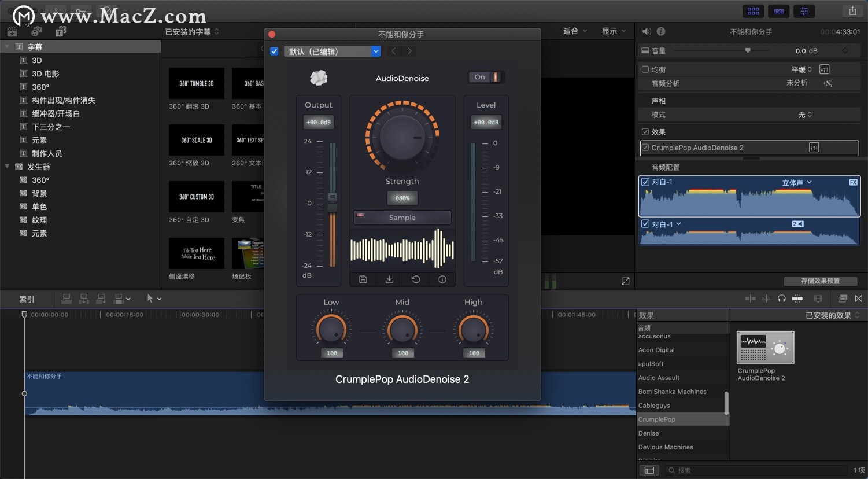This screenshot has height=479, width=868.
Task: Open the 索引 timeline index
Action: coord(27,299)
